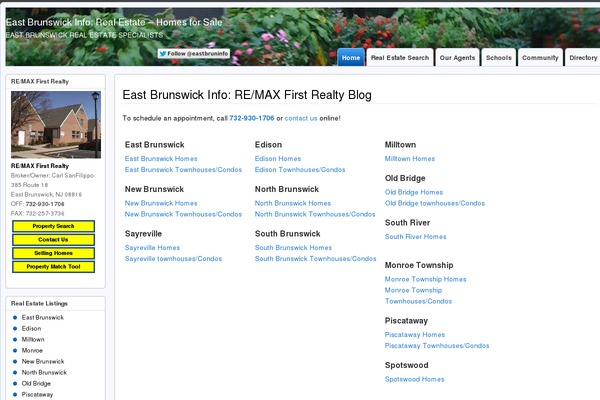Switch to the Schools tab

pos(499,57)
